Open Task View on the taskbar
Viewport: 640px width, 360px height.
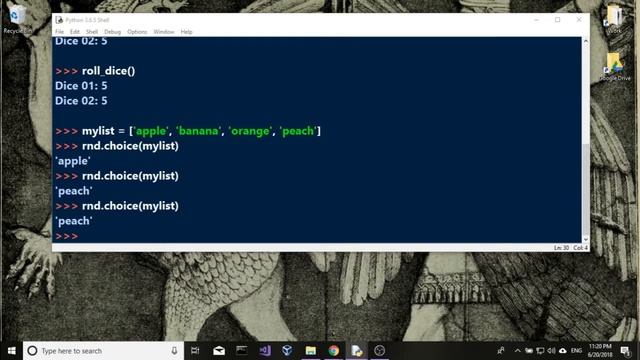click(x=195, y=351)
